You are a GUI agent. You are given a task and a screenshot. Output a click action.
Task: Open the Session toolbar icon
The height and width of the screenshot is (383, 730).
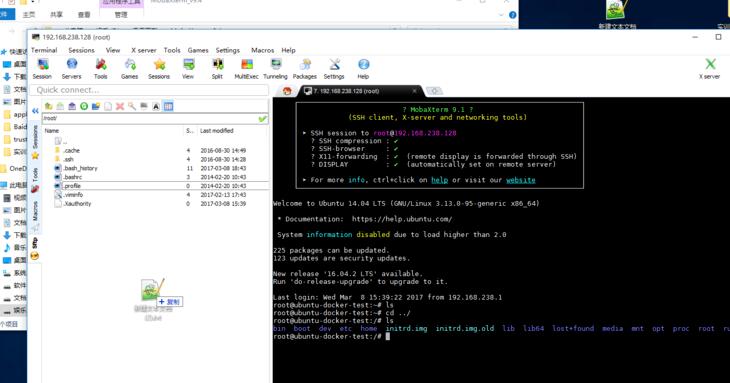coord(42,68)
